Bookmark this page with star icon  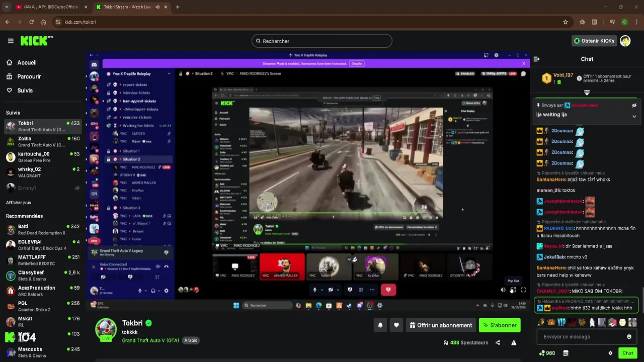tap(566, 22)
